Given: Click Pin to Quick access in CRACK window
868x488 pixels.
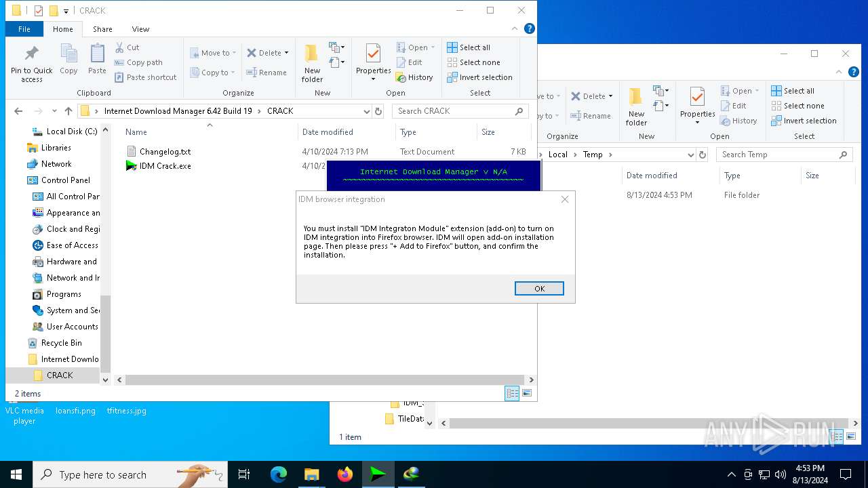Looking at the screenshot, I should pyautogui.click(x=31, y=64).
